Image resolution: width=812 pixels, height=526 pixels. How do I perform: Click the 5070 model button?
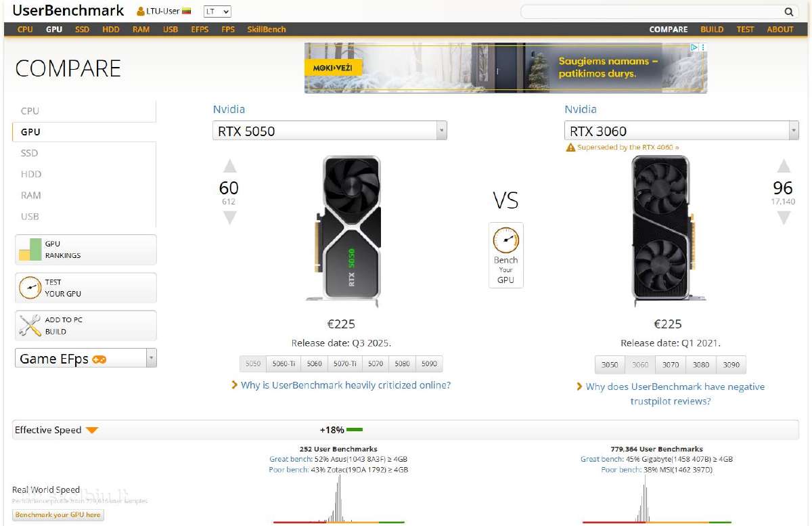point(376,364)
